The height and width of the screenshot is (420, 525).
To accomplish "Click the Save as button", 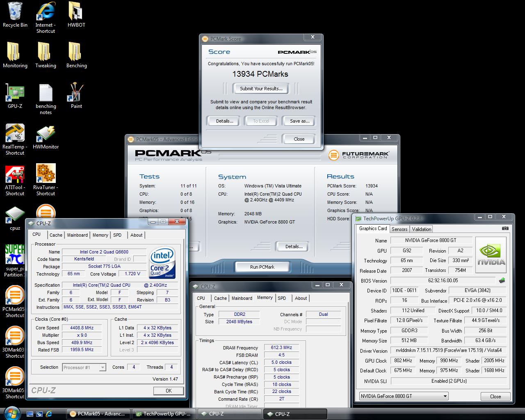I will [x=300, y=121].
